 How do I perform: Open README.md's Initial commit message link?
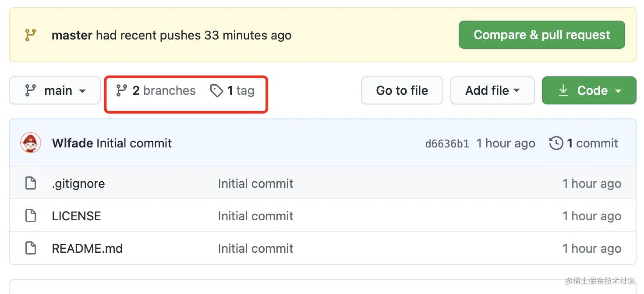tap(255, 248)
